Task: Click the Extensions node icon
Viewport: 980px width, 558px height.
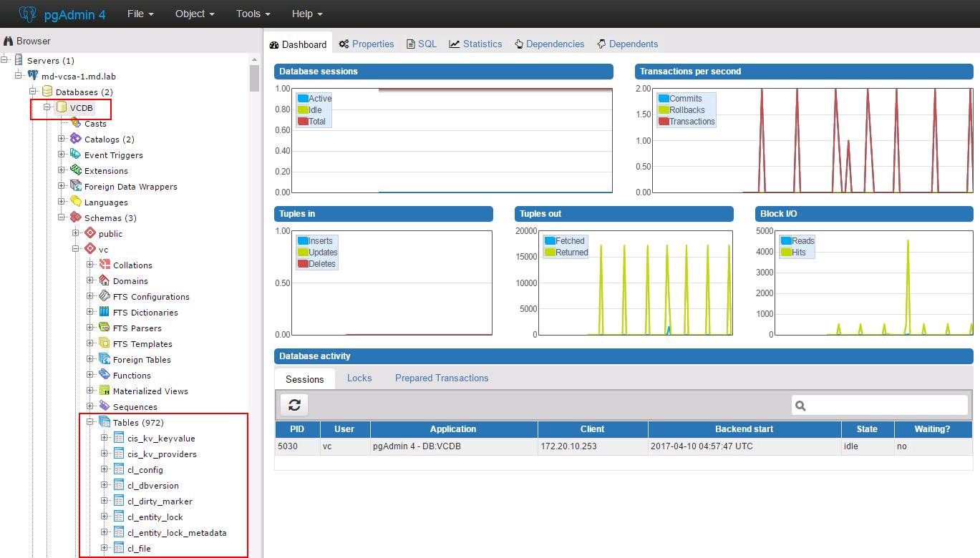Action: point(76,171)
